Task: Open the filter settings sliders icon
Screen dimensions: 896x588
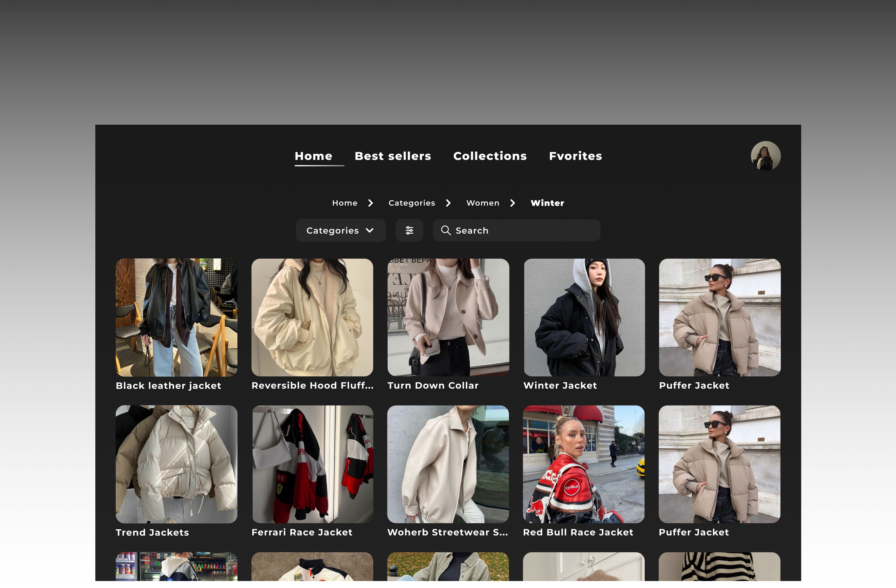Action: tap(409, 230)
